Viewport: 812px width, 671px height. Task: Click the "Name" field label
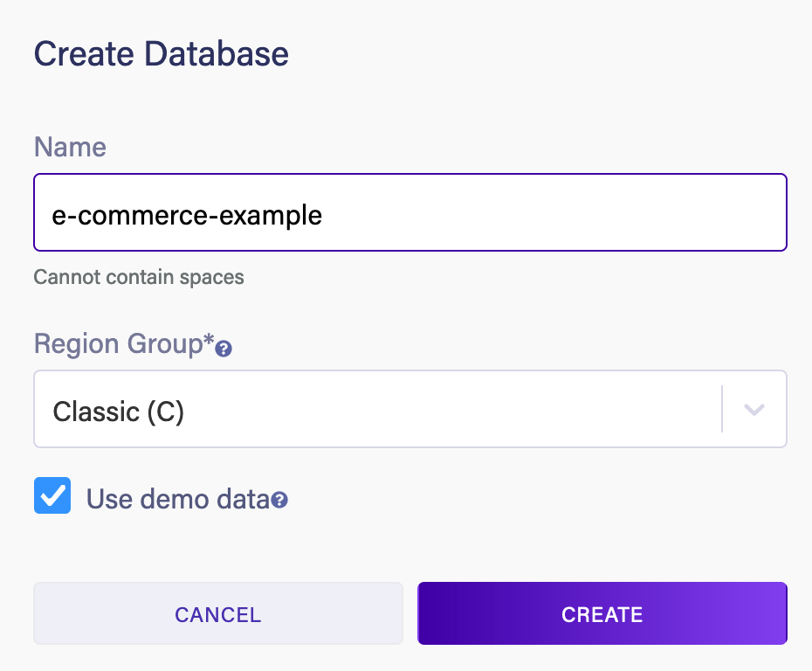(70, 147)
